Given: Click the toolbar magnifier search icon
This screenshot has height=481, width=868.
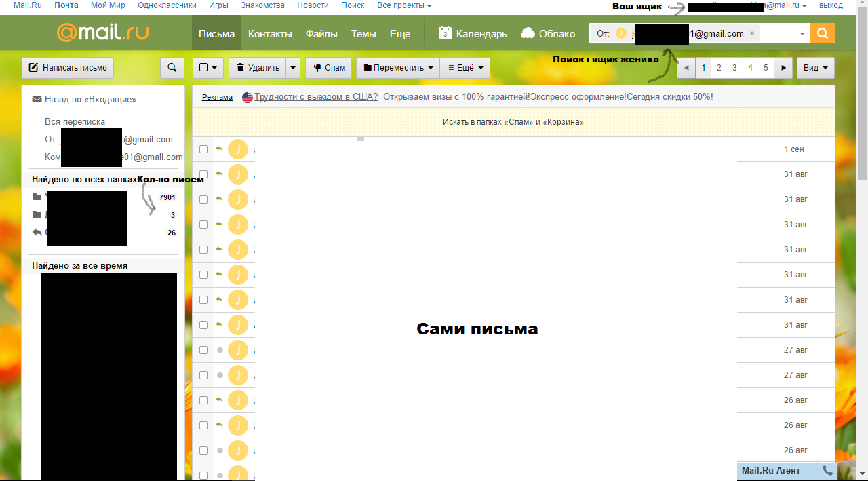Looking at the screenshot, I should 172,68.
